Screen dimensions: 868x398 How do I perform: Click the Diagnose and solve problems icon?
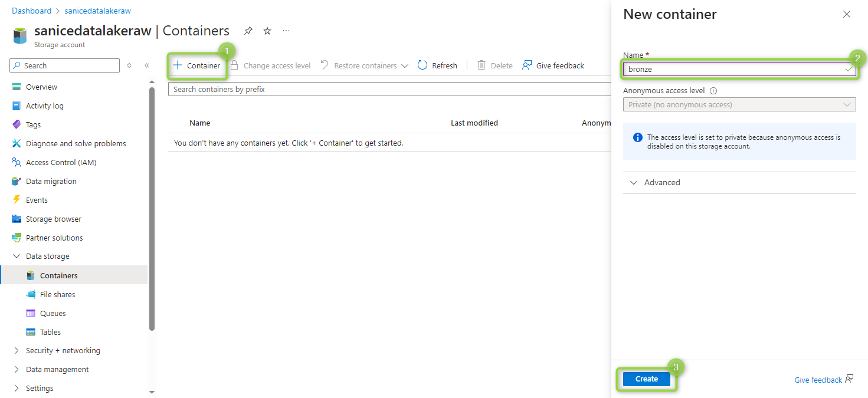click(17, 143)
